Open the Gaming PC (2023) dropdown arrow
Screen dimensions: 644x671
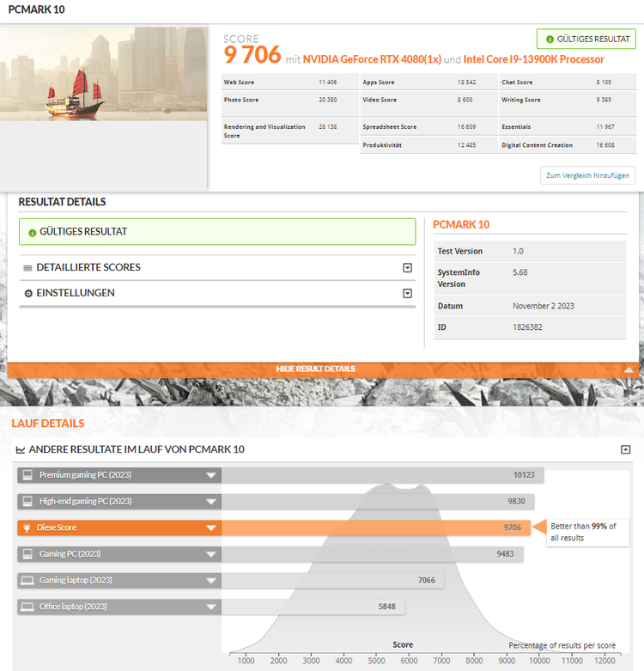[210, 554]
